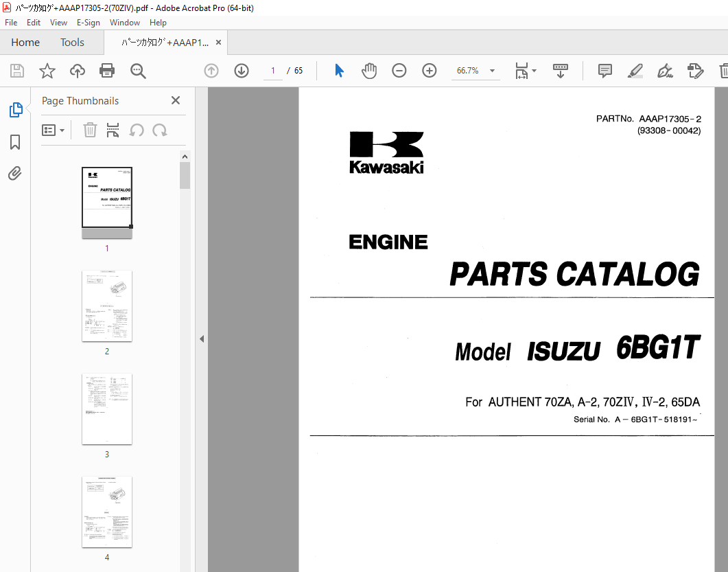Image resolution: width=728 pixels, height=572 pixels.
Task: Zoom out with minus icon
Action: tap(399, 71)
